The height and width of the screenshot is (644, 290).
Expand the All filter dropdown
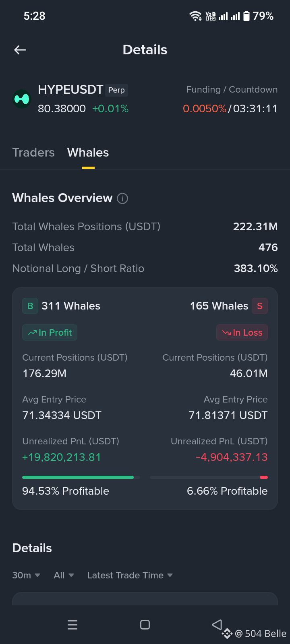64,575
